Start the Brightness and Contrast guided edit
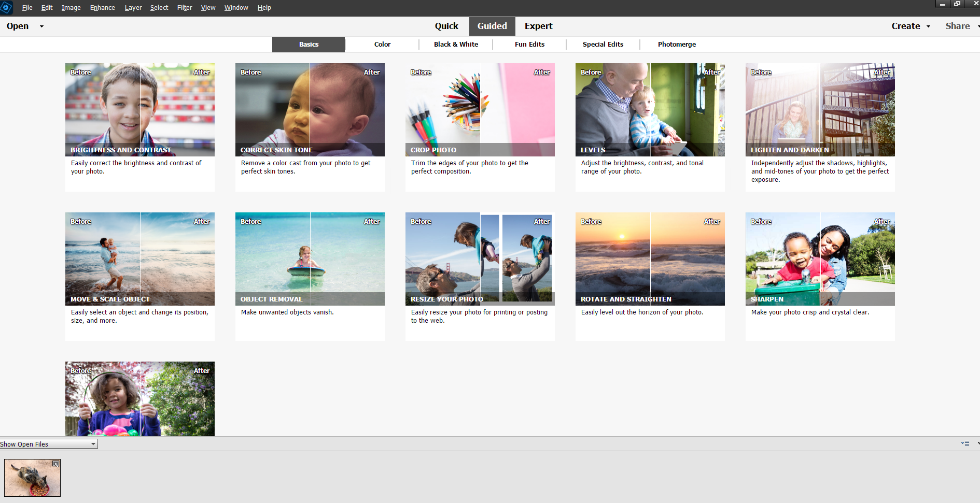980x503 pixels. click(x=139, y=109)
